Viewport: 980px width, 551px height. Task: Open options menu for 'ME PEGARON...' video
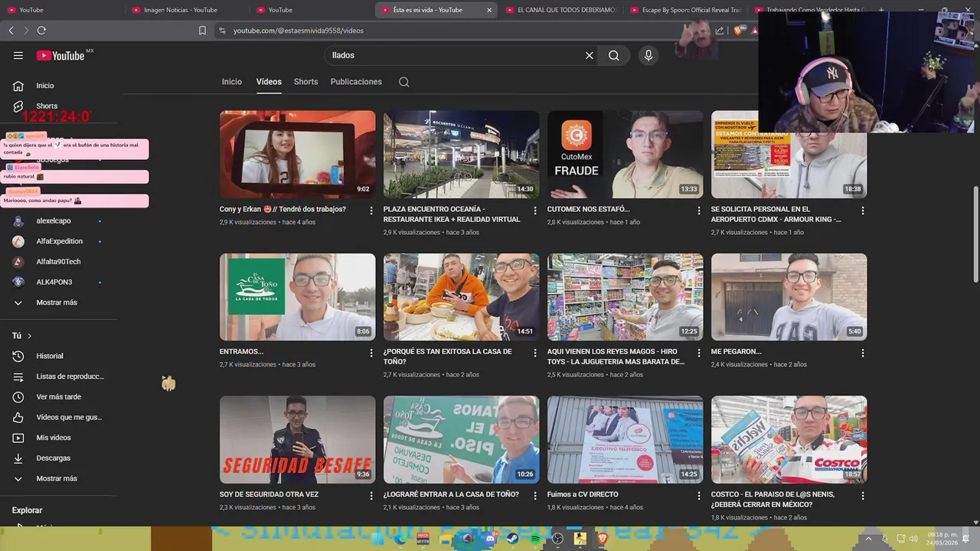coord(863,353)
